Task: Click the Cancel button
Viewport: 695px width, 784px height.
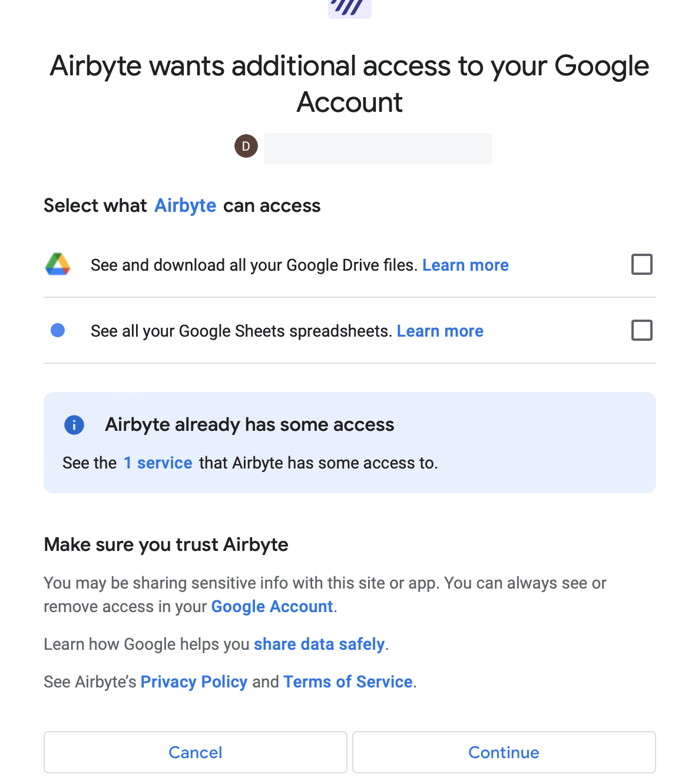Action: pyautogui.click(x=196, y=752)
